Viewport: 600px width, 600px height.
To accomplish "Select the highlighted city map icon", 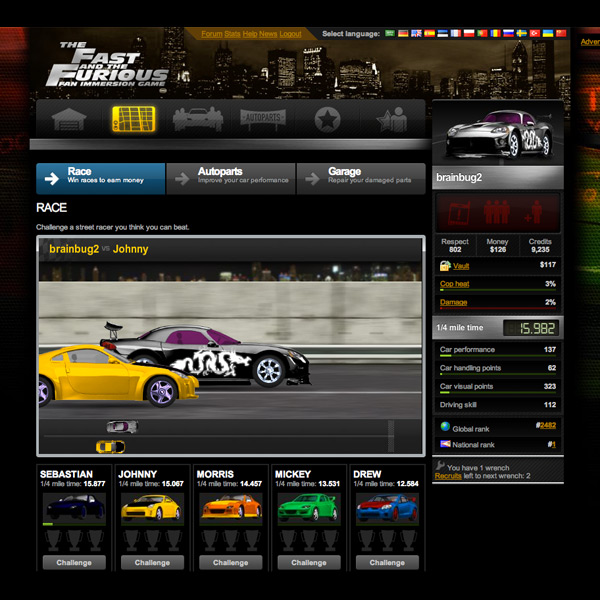I will click(134, 119).
